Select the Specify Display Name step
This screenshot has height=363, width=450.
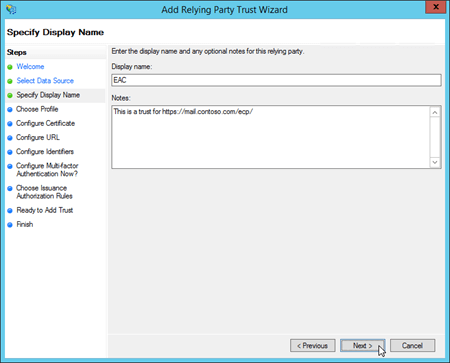click(48, 95)
